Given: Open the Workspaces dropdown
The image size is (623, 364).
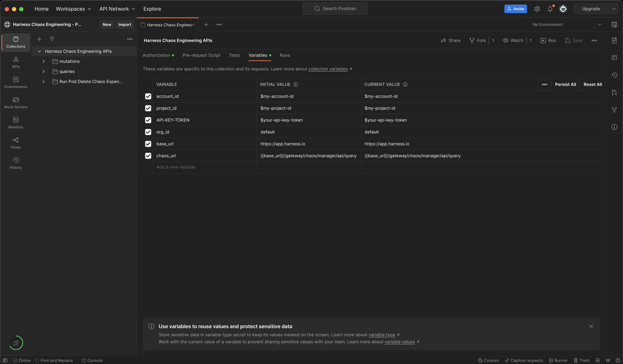Looking at the screenshot, I should [73, 9].
